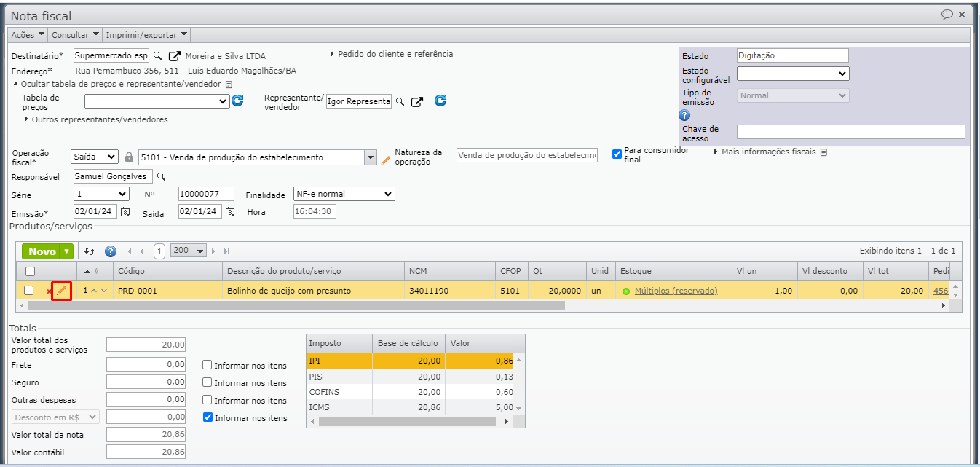This screenshot has width=980, height=467.
Task: Click the product grid horizontal scrollbar
Action: (x=291, y=306)
